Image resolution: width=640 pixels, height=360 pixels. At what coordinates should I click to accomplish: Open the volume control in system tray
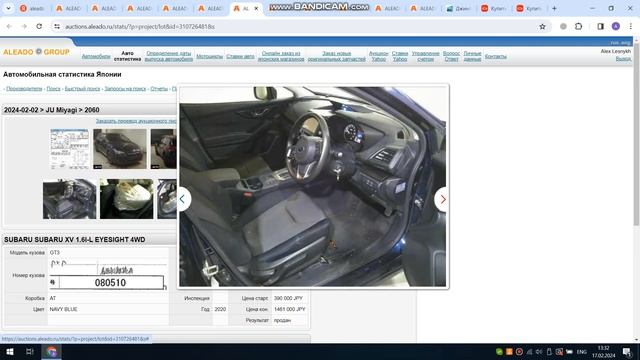click(x=539, y=352)
